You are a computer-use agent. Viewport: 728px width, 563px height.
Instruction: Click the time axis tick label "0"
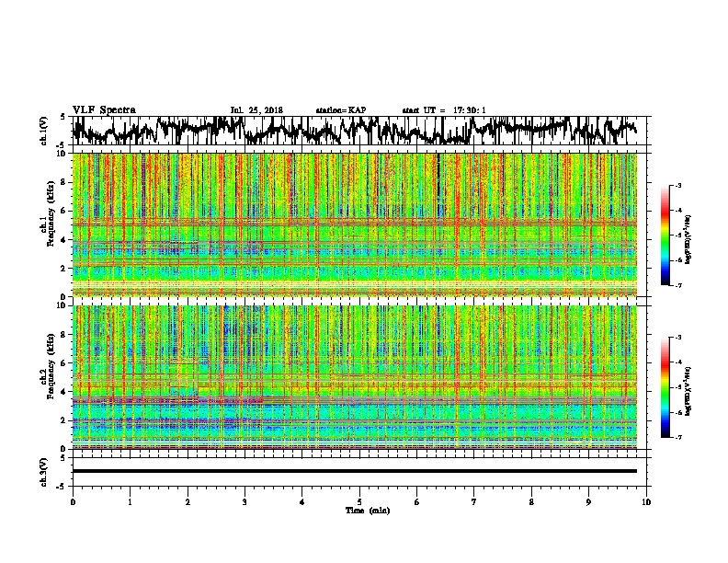coord(73,502)
